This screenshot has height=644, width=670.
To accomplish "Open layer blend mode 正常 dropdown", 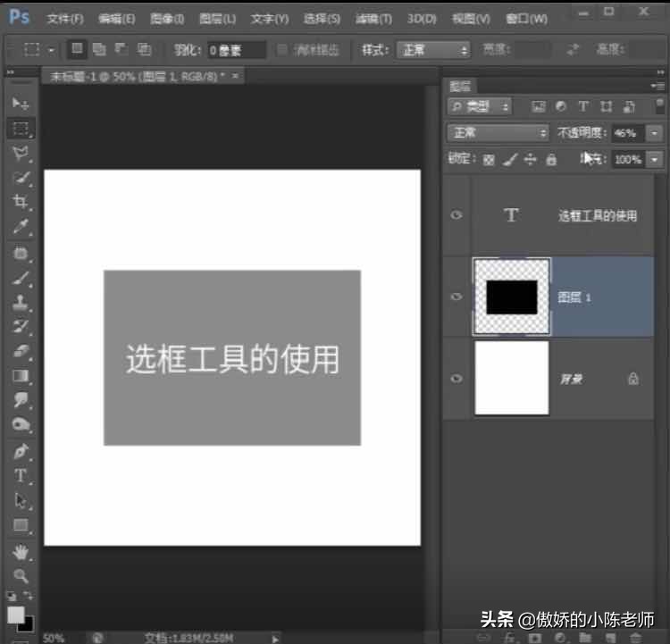I will (x=498, y=133).
